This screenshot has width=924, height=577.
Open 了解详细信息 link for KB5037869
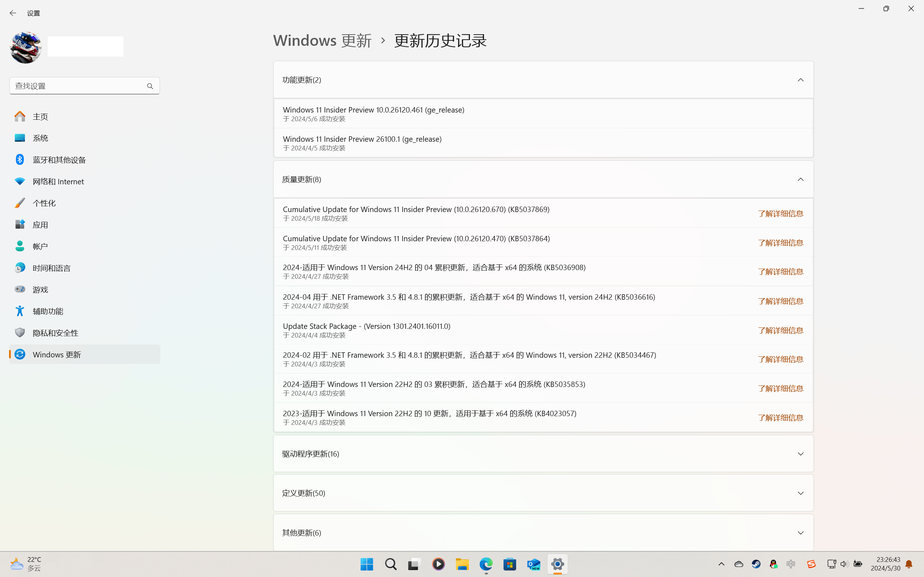(x=780, y=214)
